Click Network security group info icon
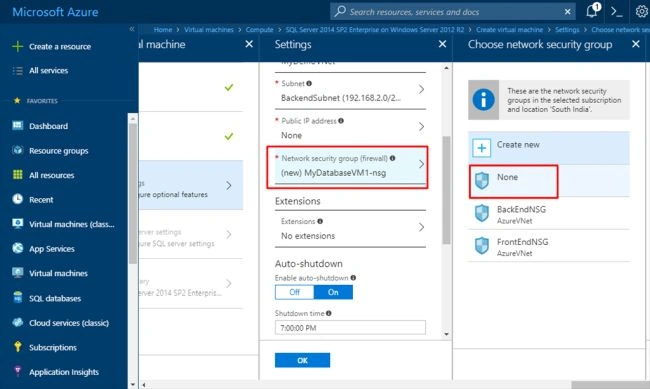The height and width of the screenshot is (389, 650). click(392, 158)
